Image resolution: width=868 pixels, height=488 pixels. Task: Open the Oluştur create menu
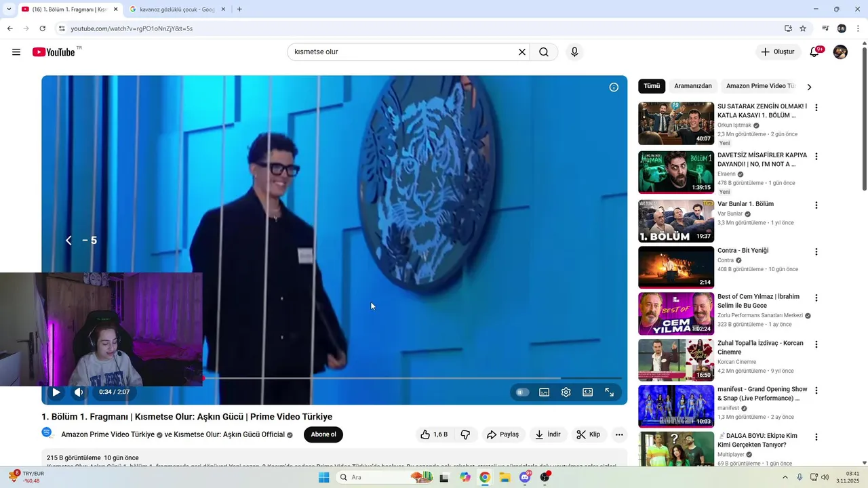click(778, 52)
